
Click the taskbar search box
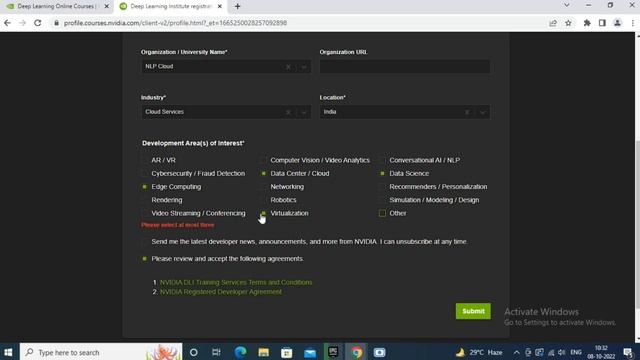click(x=101, y=352)
